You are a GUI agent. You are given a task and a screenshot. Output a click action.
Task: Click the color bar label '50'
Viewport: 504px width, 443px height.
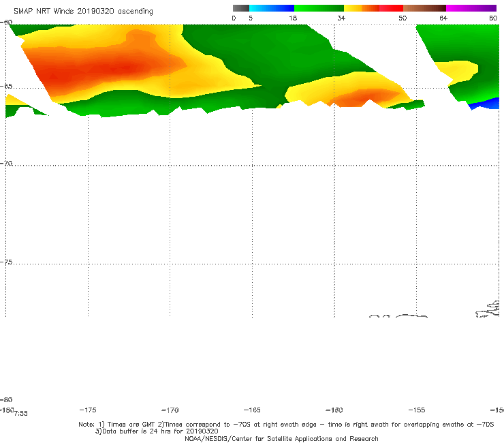click(x=403, y=18)
